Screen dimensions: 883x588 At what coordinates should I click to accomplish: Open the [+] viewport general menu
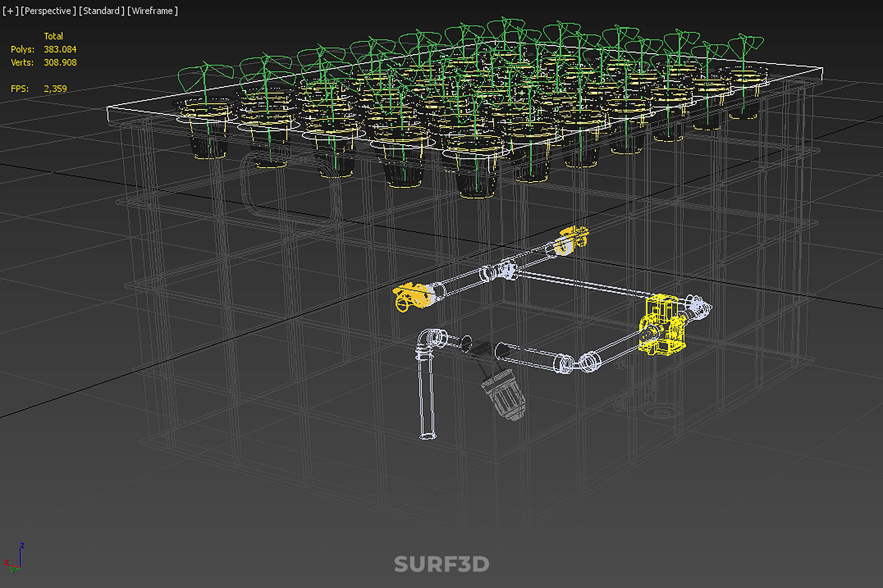(x=10, y=11)
